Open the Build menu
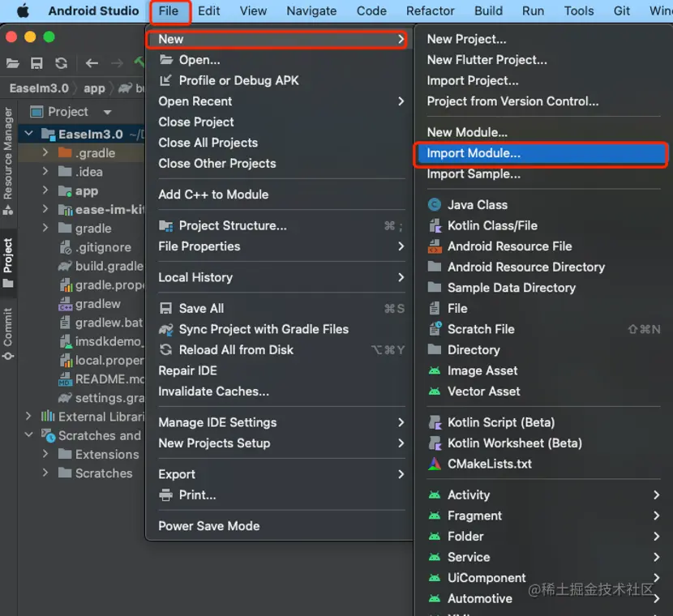This screenshot has height=616, width=673. (488, 11)
